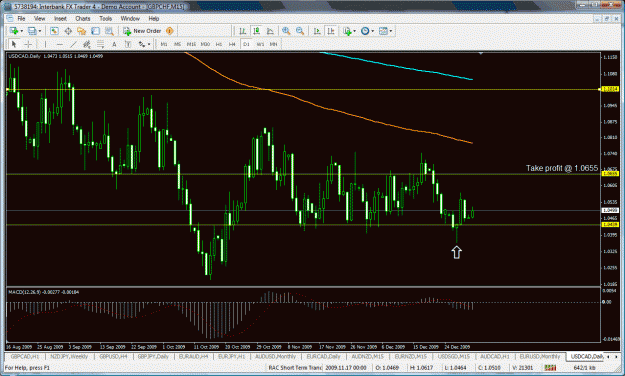The width and height of the screenshot is (625, 376).
Task: Select the Horizontal Line drawing tool
Action: [59, 44]
